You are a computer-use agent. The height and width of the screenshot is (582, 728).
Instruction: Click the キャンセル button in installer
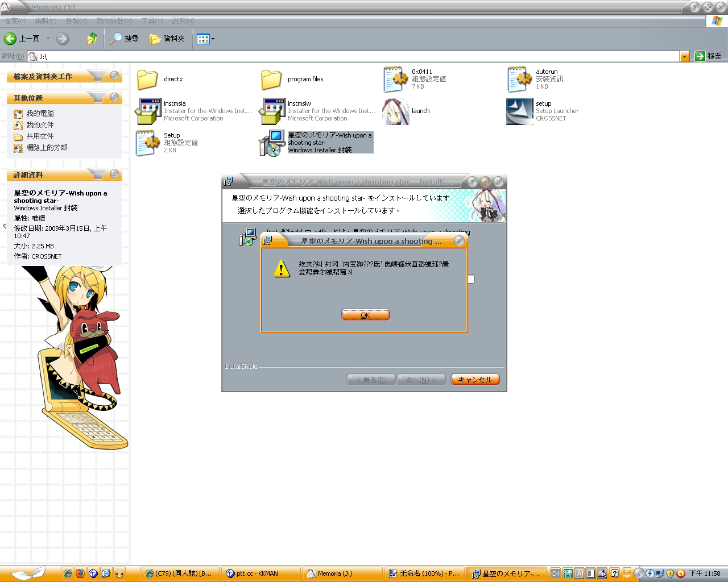(475, 380)
